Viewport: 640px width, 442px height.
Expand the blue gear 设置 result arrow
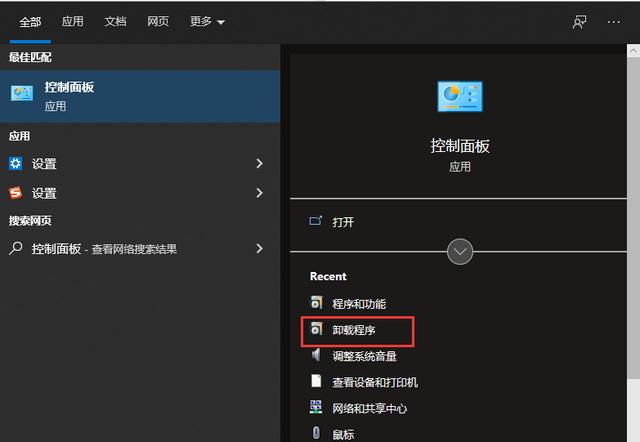[259, 164]
